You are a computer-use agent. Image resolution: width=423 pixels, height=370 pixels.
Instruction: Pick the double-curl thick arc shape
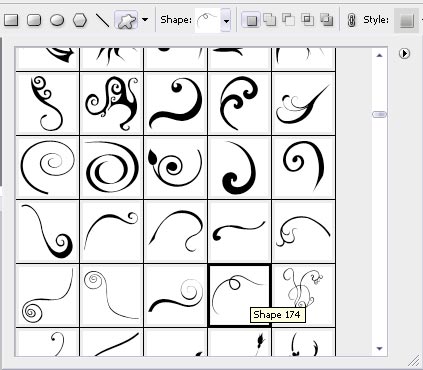239,103
